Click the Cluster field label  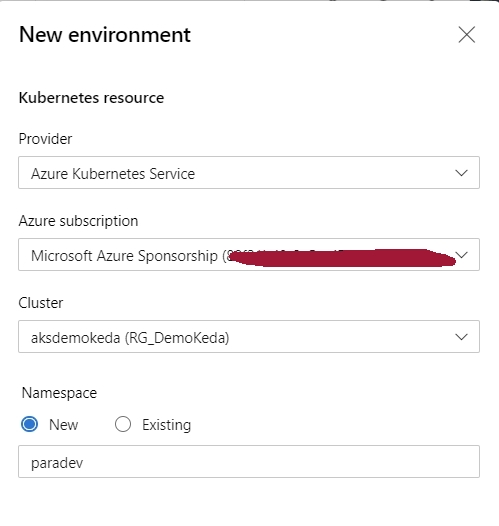point(41,303)
